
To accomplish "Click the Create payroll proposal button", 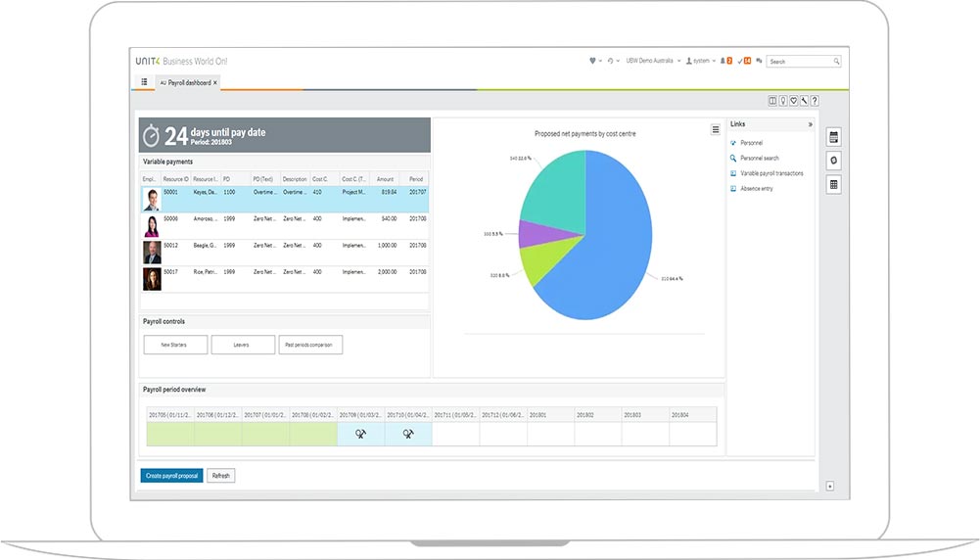I will [x=172, y=476].
